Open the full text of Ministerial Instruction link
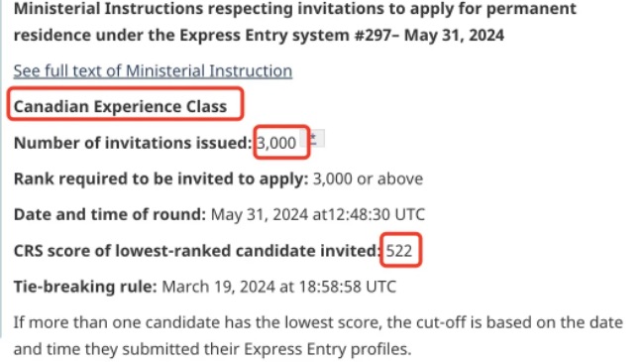 [x=153, y=70]
